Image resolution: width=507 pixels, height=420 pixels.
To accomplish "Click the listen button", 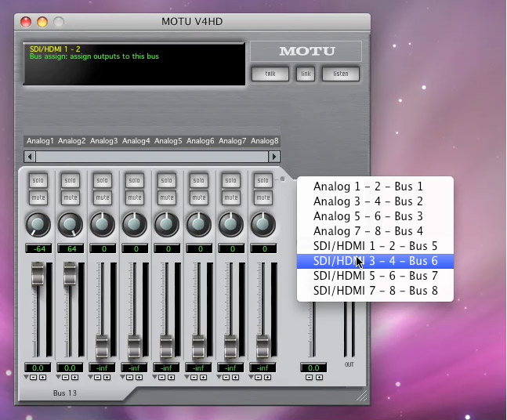I will coord(341,74).
